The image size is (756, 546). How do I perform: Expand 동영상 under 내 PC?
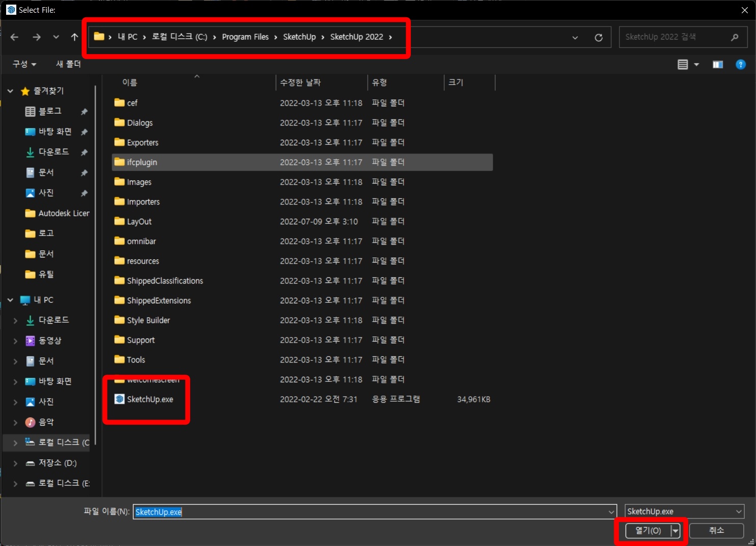click(x=15, y=341)
